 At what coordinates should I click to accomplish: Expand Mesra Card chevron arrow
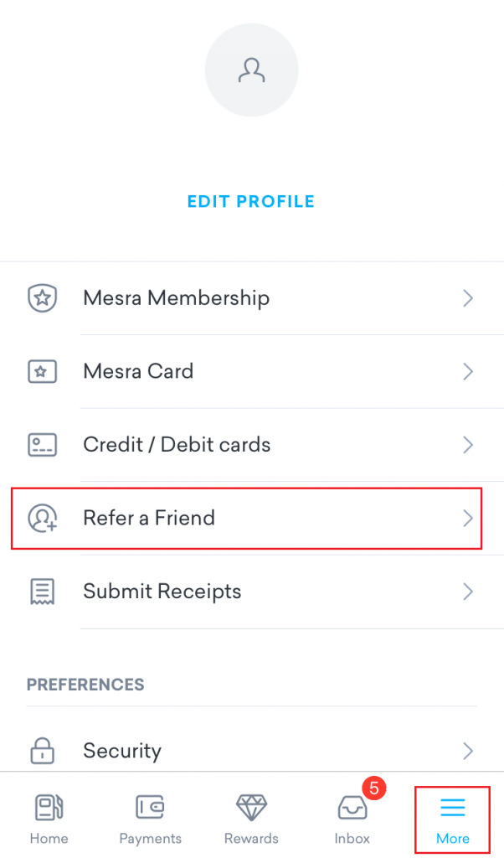468,371
